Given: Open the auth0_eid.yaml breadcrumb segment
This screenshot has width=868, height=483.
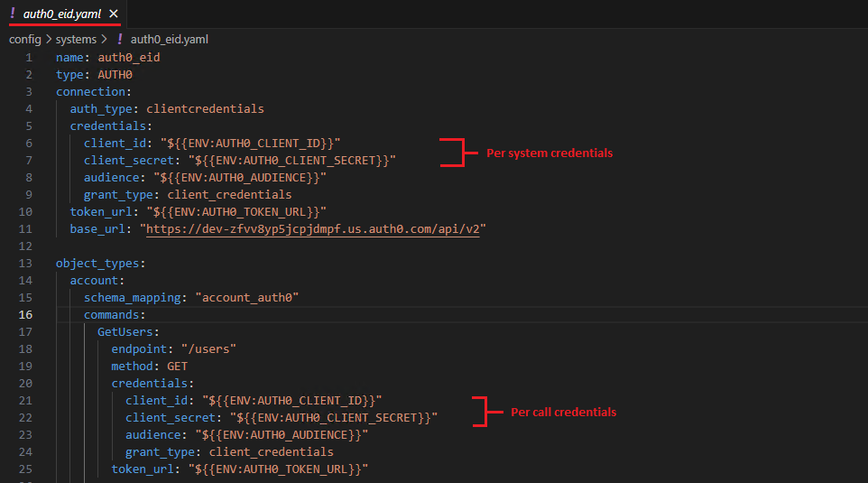Looking at the screenshot, I should [x=170, y=40].
